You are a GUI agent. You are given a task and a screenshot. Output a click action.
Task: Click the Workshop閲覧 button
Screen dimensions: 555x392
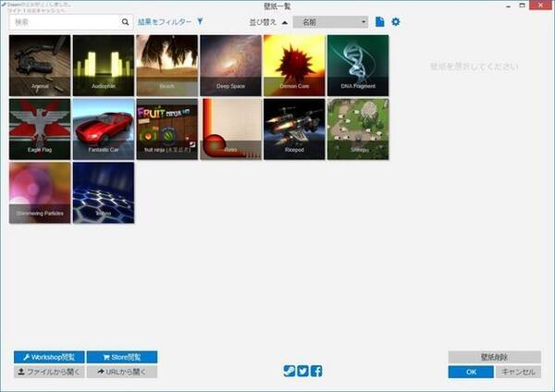[x=49, y=357]
